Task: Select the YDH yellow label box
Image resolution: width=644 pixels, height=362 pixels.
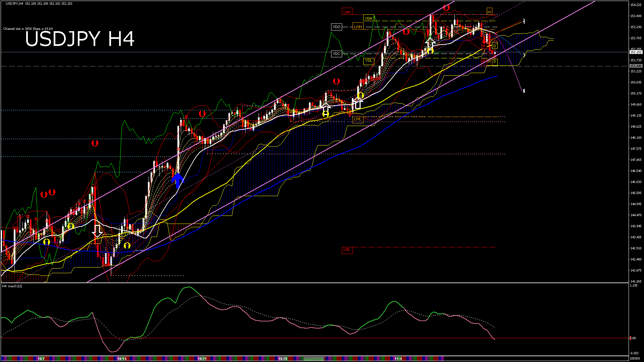Action: pos(369,18)
